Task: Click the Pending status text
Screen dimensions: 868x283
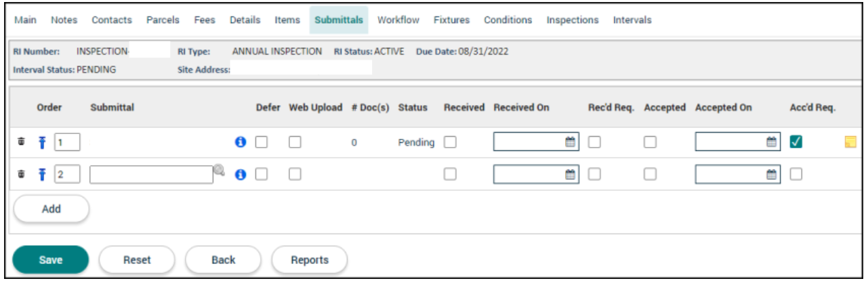Action: tap(416, 143)
